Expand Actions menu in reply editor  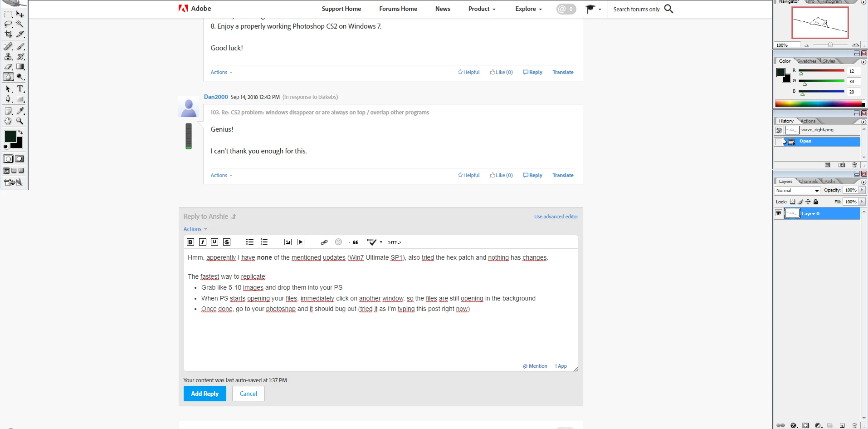195,229
